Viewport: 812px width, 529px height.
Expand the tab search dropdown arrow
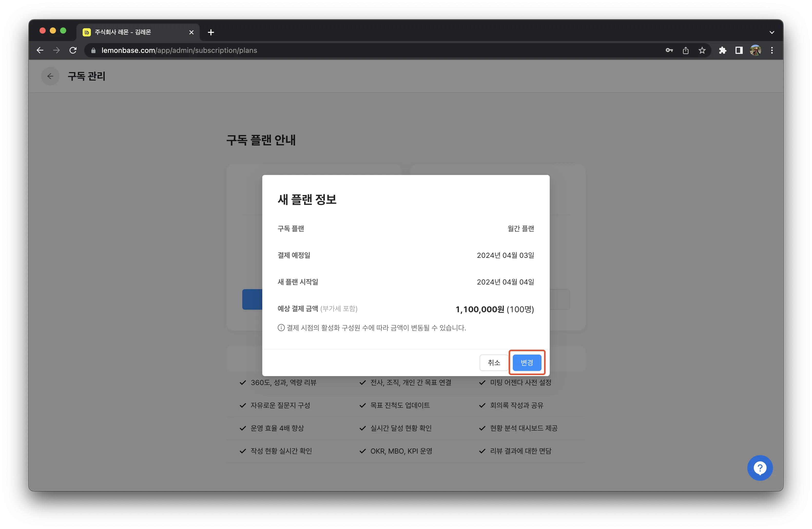[x=772, y=32]
